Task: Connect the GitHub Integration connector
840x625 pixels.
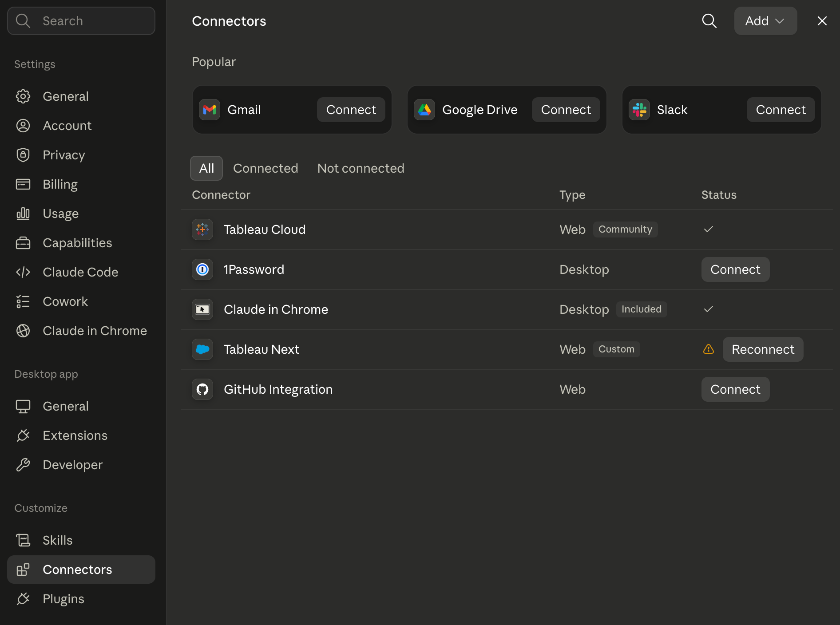Action: coord(736,389)
